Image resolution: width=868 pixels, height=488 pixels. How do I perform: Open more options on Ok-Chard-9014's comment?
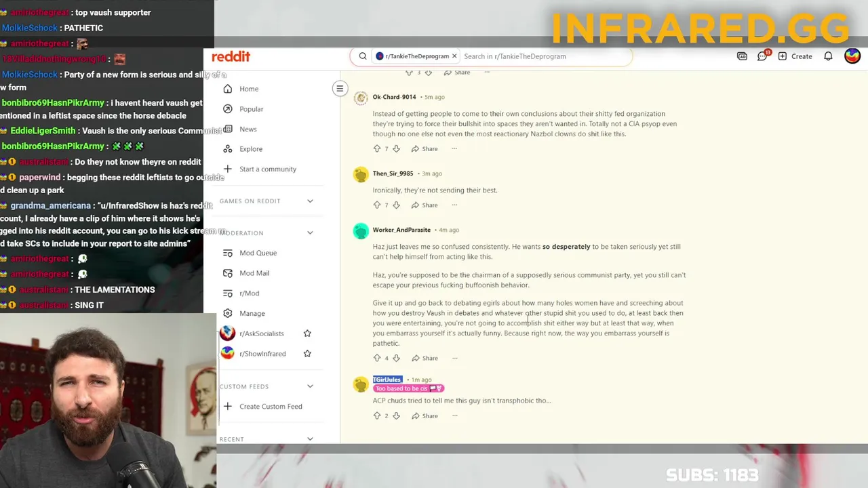coord(454,148)
